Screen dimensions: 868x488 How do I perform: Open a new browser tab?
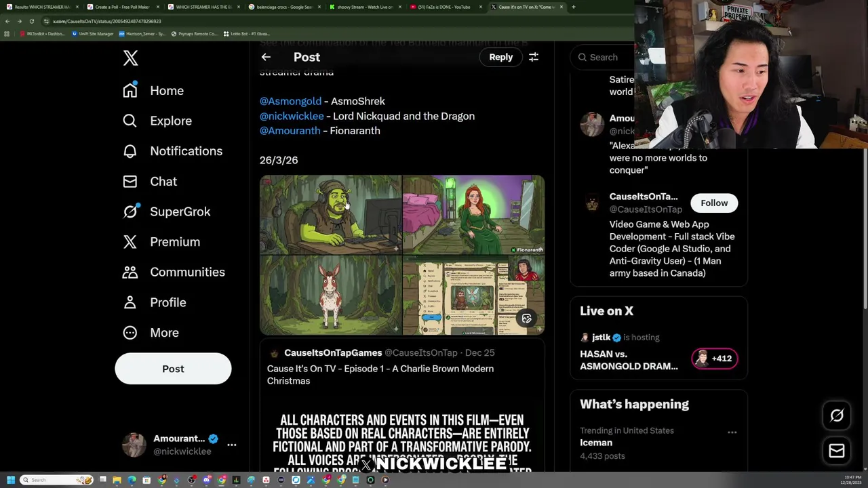573,7
